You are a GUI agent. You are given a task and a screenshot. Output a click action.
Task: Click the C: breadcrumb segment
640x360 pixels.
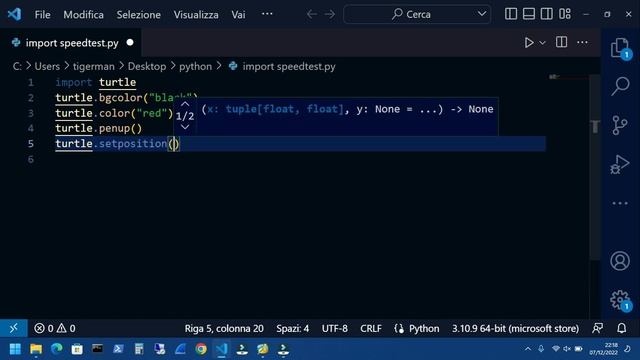coord(17,66)
